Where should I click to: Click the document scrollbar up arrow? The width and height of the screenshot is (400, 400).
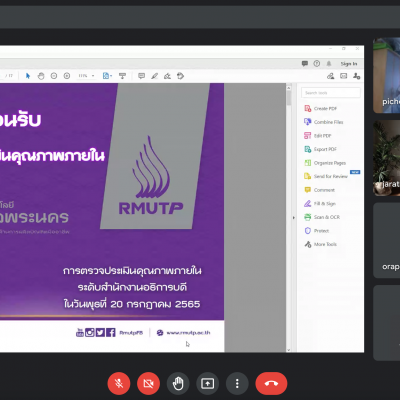point(289,88)
